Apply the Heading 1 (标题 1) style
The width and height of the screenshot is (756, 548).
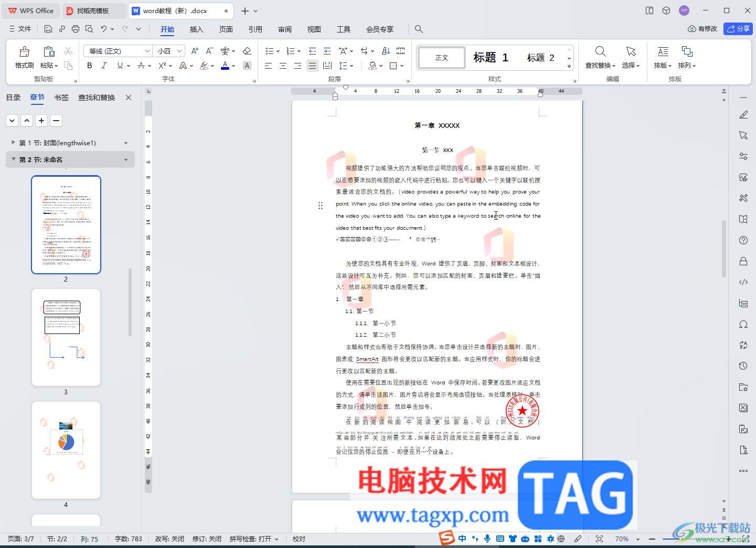491,58
